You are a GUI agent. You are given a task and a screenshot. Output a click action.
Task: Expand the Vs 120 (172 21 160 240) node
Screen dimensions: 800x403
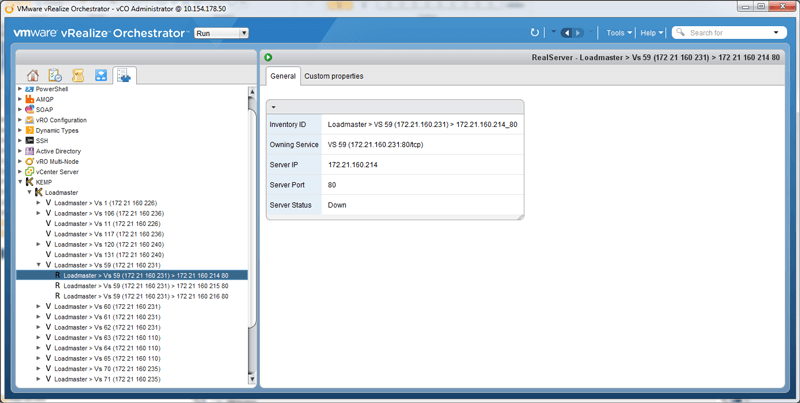(39, 244)
